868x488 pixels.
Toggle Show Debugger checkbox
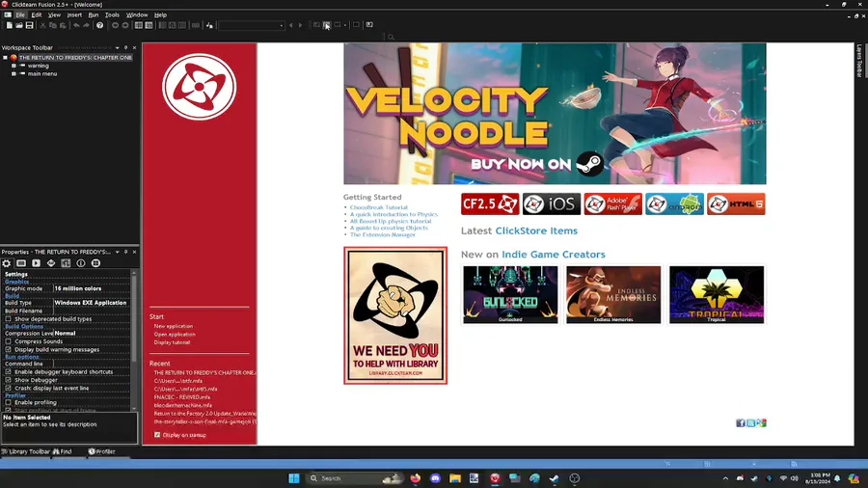pos(9,380)
